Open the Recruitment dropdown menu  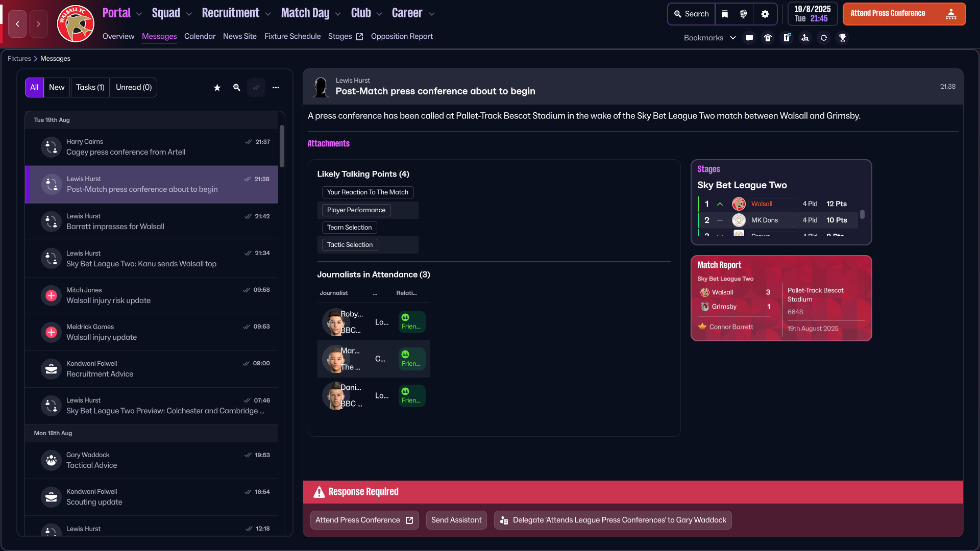pyautogui.click(x=236, y=13)
